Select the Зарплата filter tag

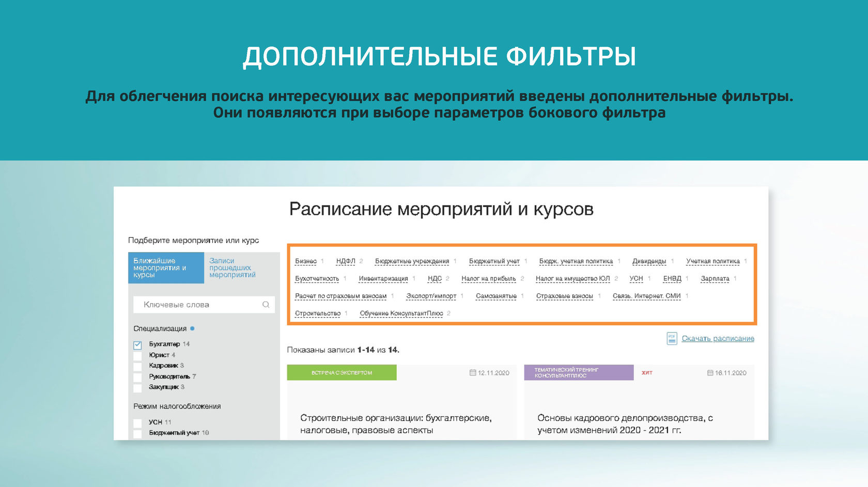pos(715,278)
